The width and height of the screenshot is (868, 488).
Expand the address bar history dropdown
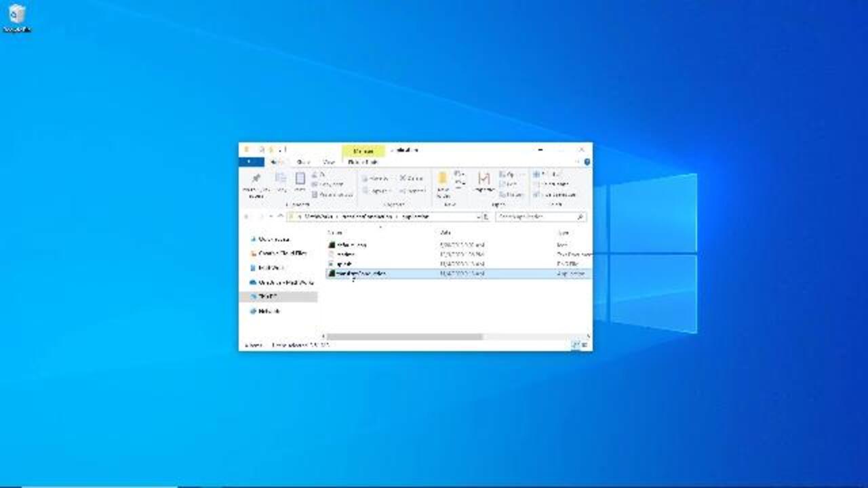pos(477,217)
